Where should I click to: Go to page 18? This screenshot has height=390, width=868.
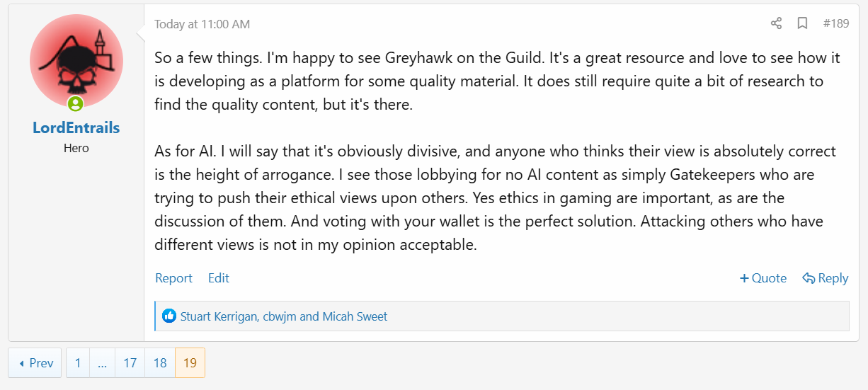160,363
